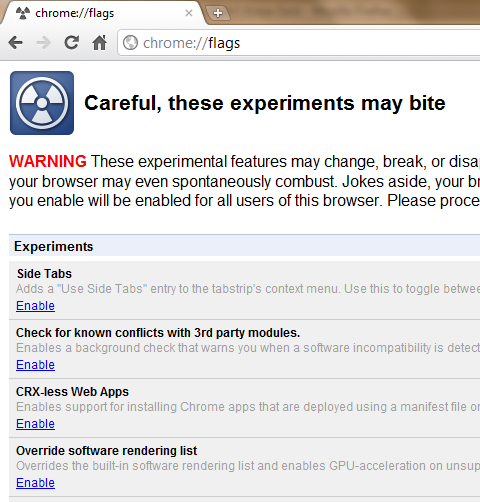This screenshot has width=480, height=502.
Task: Click the red WARNING text
Action: [48, 161]
